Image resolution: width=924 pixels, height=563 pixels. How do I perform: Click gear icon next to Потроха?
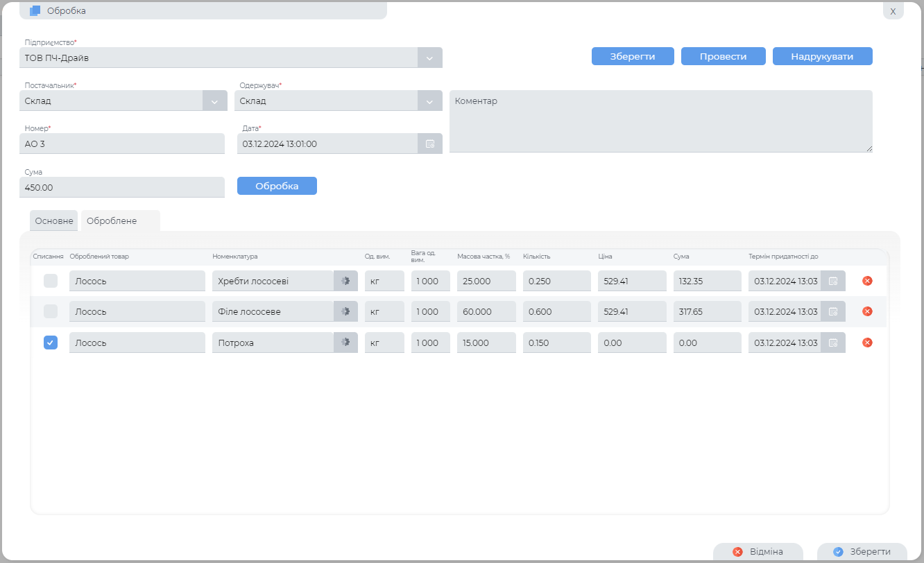point(345,343)
